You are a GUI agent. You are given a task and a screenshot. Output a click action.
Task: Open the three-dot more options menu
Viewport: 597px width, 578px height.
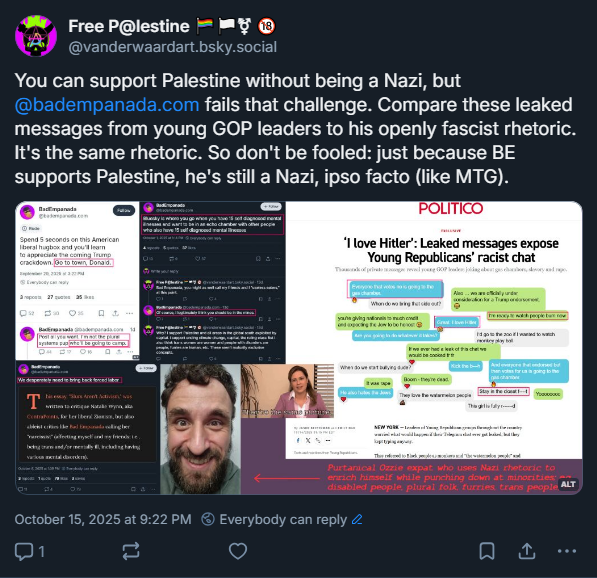(x=567, y=551)
